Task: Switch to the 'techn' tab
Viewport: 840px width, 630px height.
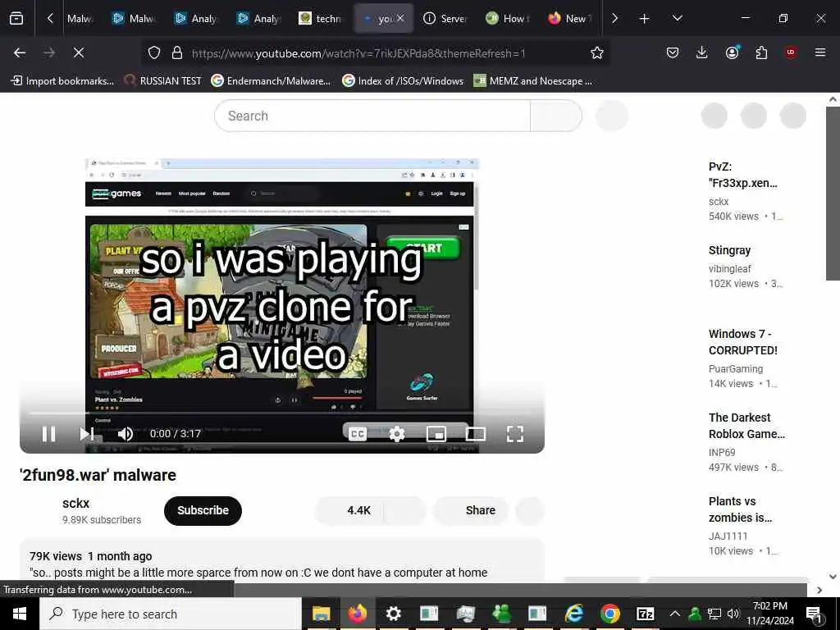Action: (321, 19)
